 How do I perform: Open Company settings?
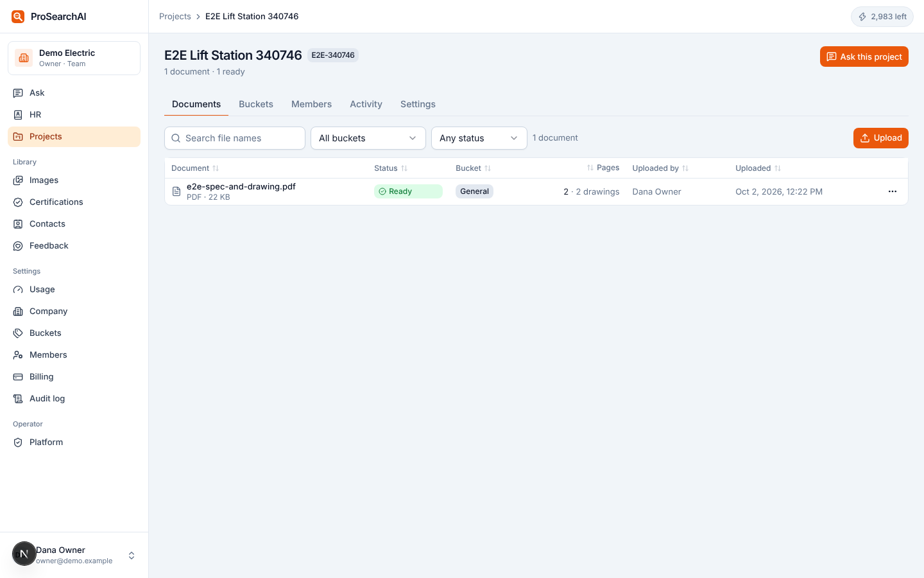pos(74,311)
